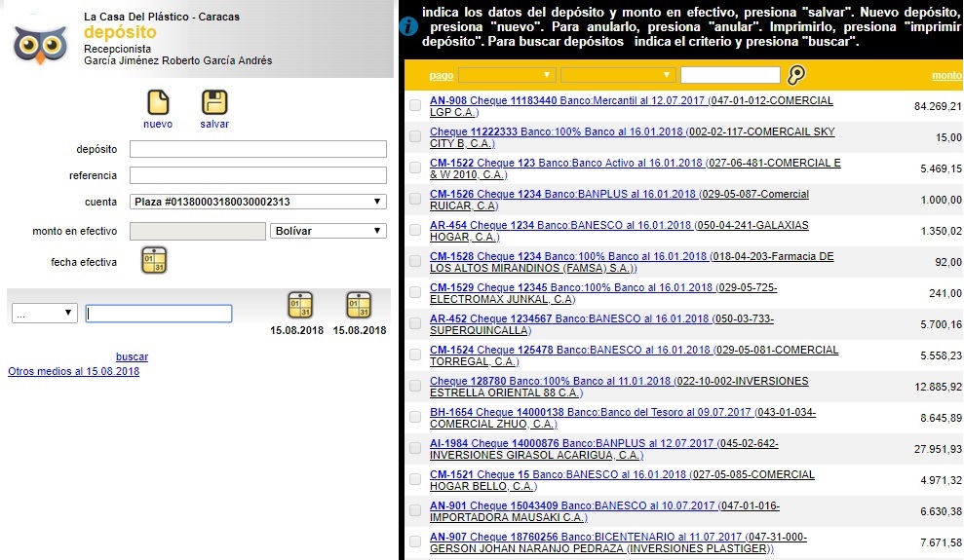Screen dimensions: 964x560
Task: Click the nuevo document icon
Action: (x=158, y=102)
